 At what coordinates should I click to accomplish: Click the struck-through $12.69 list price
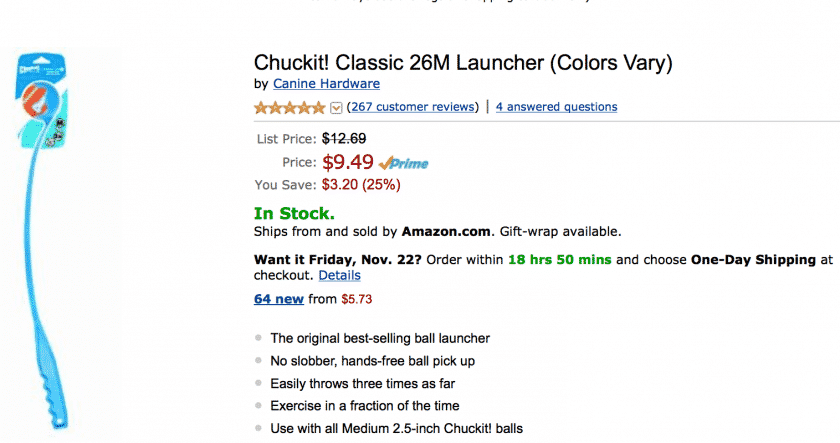pos(344,139)
